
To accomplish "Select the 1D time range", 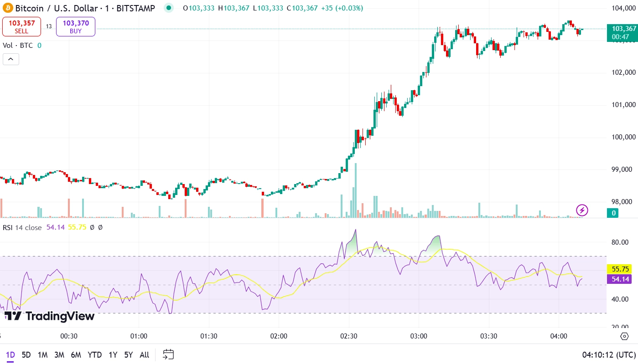I will tap(10, 354).
